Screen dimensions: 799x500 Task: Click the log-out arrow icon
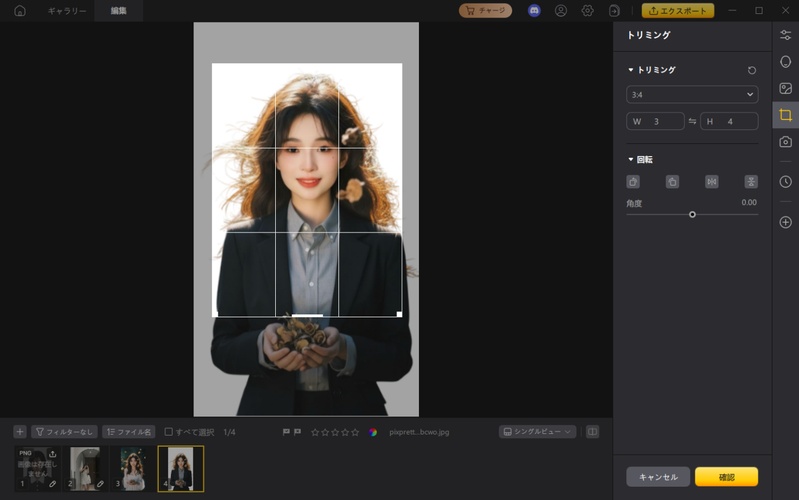pyautogui.click(x=614, y=11)
